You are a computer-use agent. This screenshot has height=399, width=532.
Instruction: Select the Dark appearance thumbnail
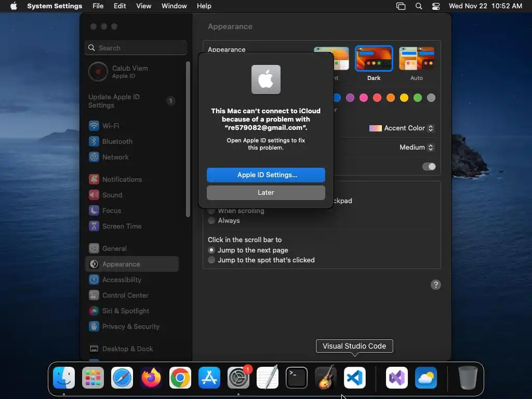tap(374, 58)
